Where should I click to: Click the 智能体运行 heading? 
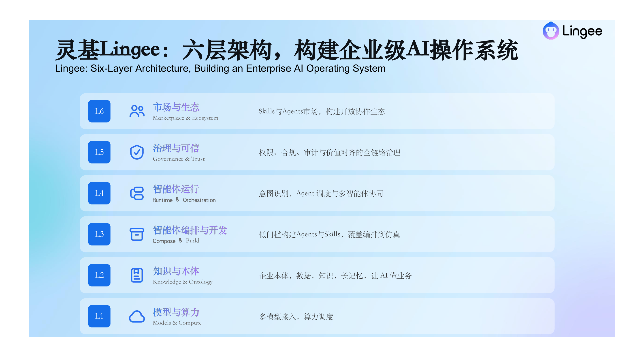[x=176, y=189]
